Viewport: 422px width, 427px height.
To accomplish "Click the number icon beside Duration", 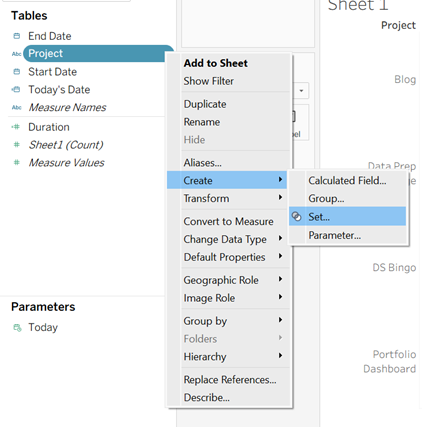I will [x=16, y=127].
